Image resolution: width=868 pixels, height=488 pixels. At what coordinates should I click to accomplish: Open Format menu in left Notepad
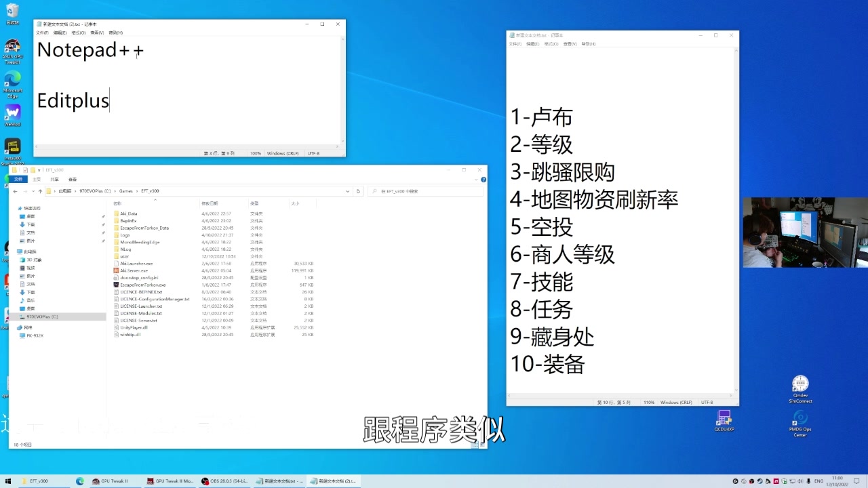[78, 33]
